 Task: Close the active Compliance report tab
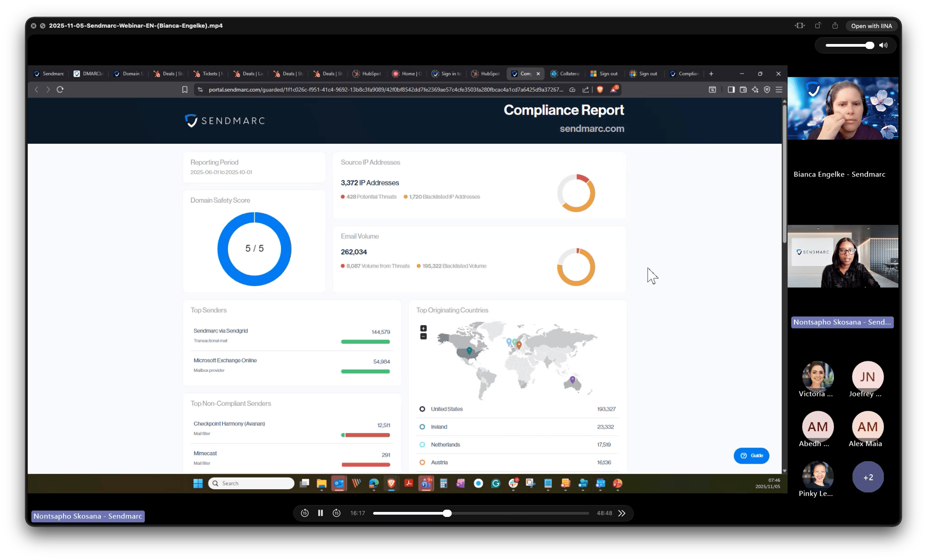coord(538,74)
